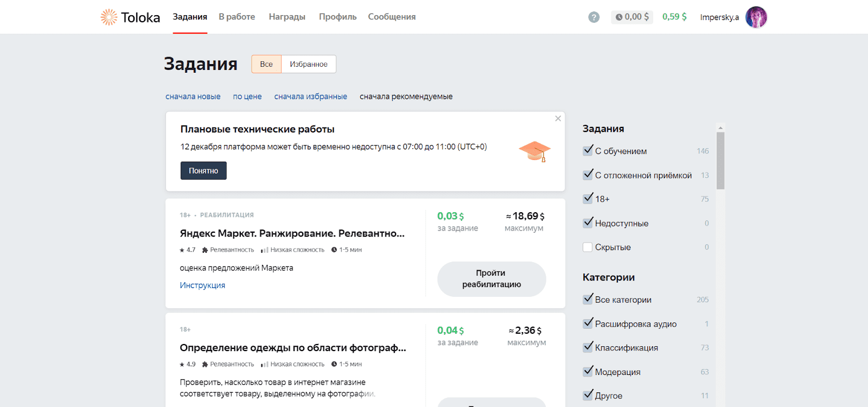868x407 pixels.
Task: Click the count 146 next to С обучением
Action: tap(703, 151)
